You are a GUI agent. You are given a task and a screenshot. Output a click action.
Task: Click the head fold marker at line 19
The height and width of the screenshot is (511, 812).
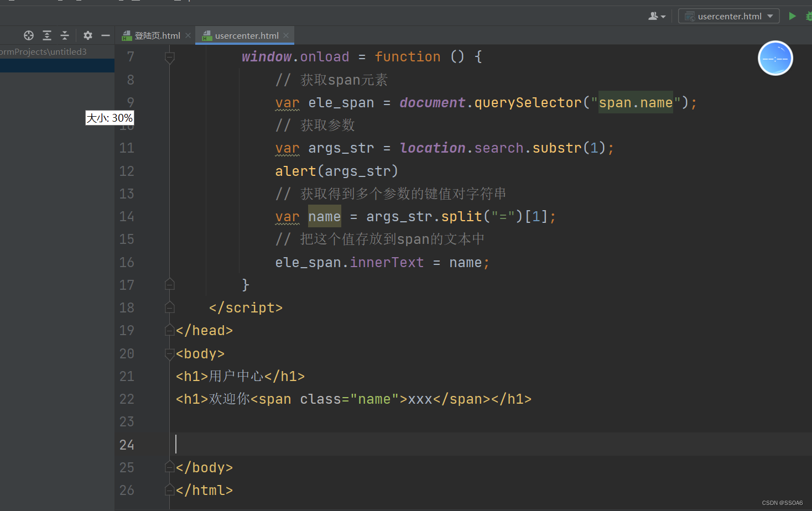pyautogui.click(x=170, y=330)
